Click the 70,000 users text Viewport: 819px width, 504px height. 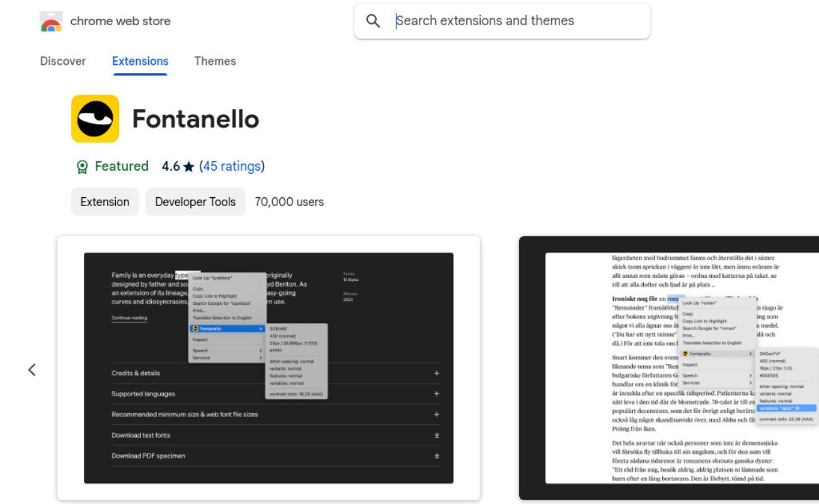(x=289, y=202)
